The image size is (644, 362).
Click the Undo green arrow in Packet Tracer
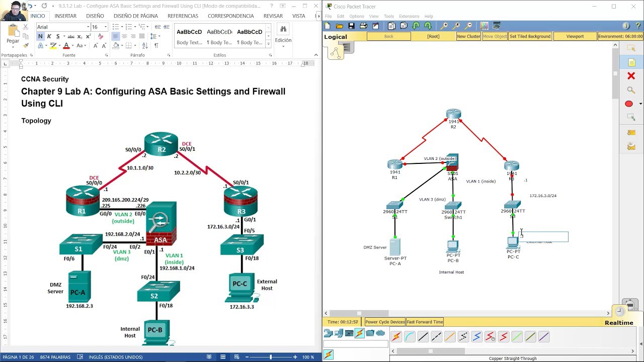click(x=416, y=26)
